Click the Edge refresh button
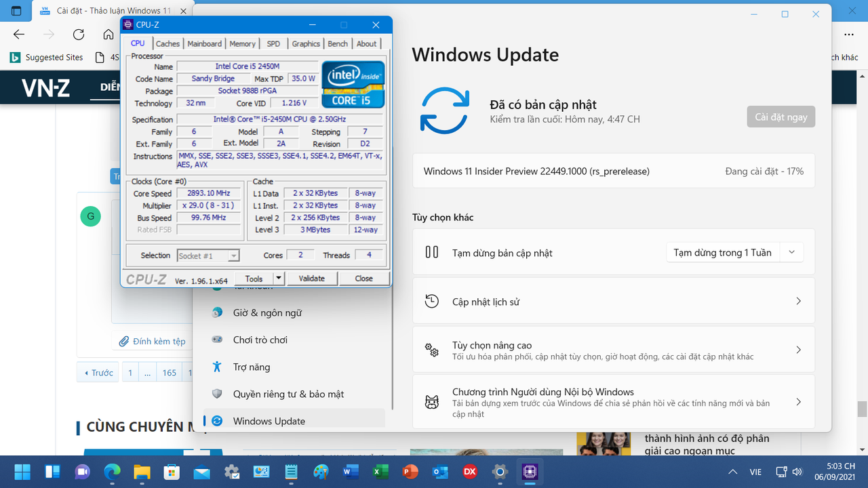Viewport: 868px width, 488px height. coord(79,35)
